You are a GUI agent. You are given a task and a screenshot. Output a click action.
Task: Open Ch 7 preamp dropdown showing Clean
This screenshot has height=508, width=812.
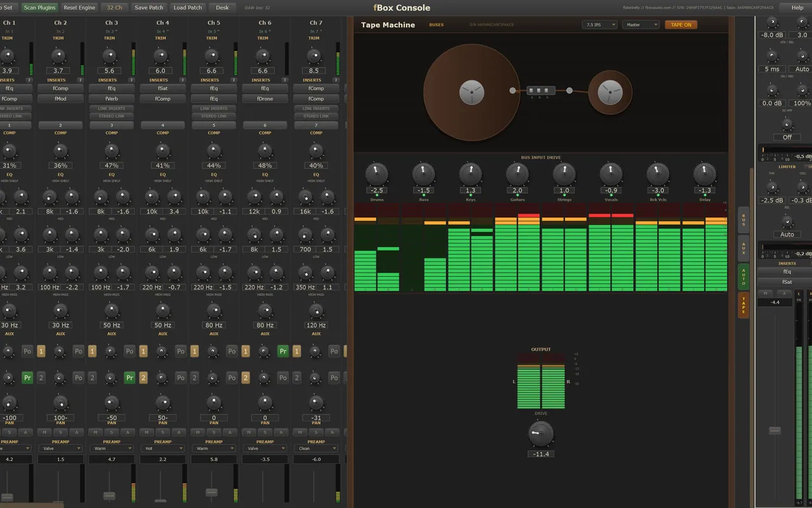[316, 448]
